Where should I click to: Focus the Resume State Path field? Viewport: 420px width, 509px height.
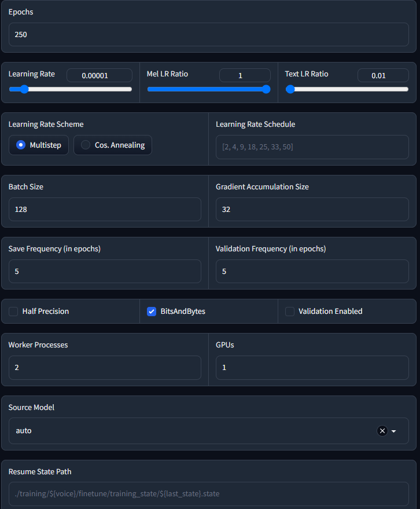click(208, 494)
